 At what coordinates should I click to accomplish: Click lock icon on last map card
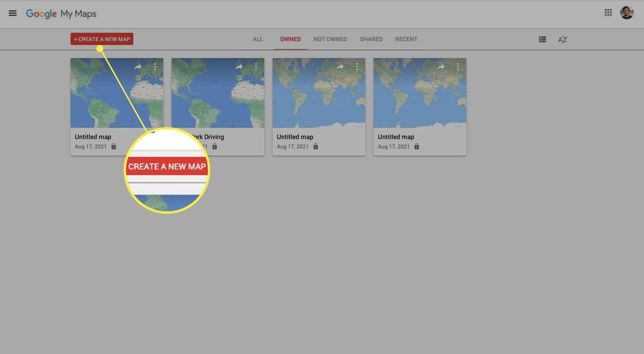pos(417,147)
